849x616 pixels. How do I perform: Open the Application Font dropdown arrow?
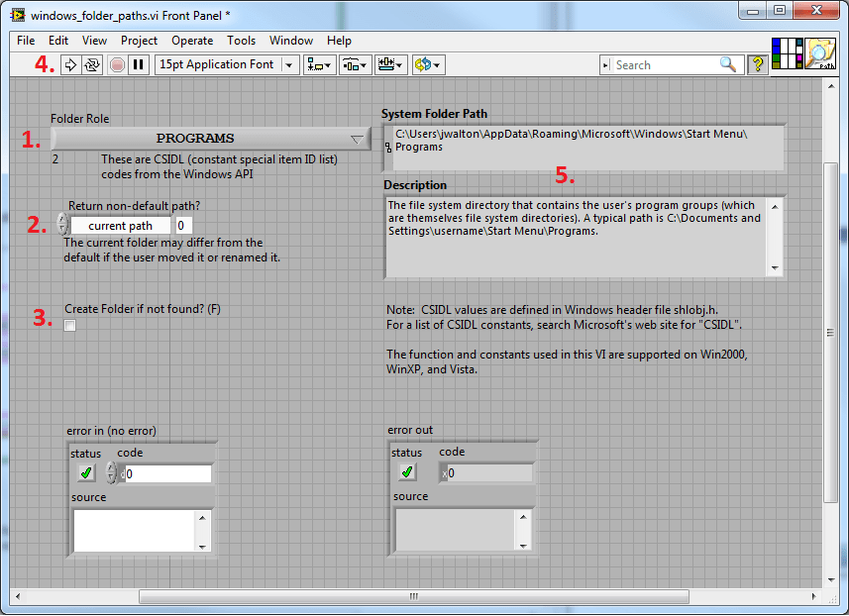pyautogui.click(x=289, y=65)
